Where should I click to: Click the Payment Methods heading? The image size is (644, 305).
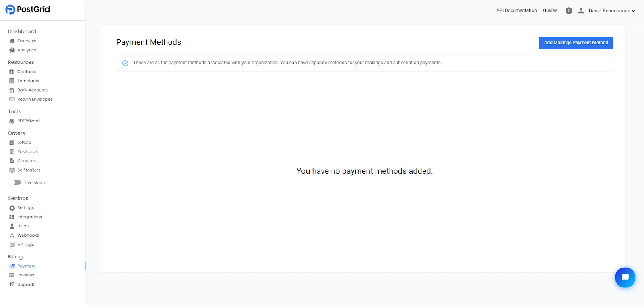pyautogui.click(x=149, y=42)
